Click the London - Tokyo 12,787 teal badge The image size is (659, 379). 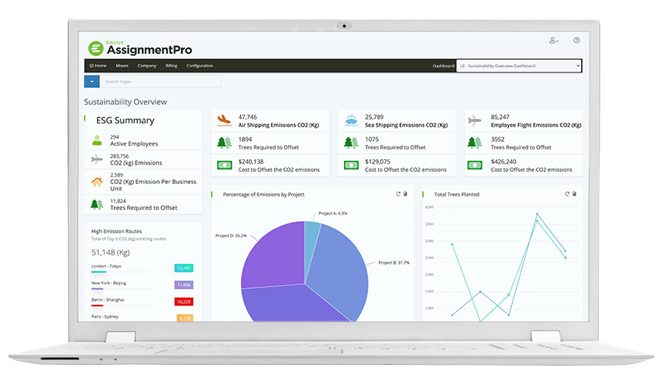coord(184,268)
